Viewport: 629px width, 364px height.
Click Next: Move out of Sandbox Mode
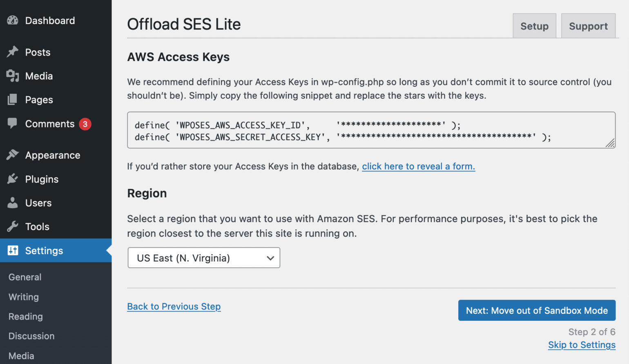(x=537, y=311)
